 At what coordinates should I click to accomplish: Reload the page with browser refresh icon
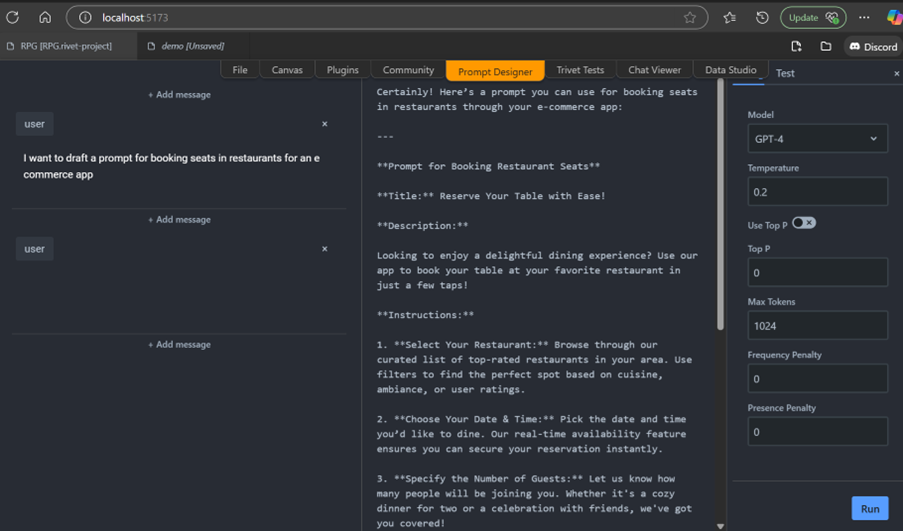tap(13, 18)
